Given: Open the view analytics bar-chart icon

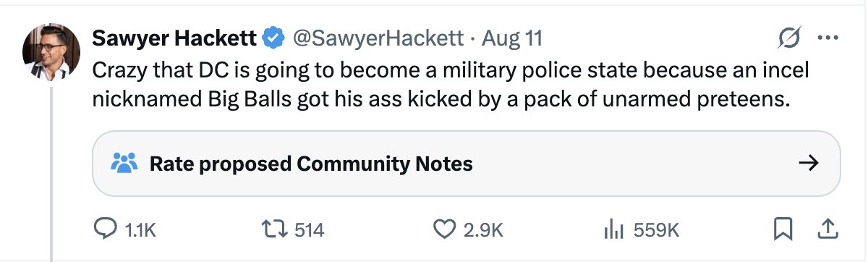Looking at the screenshot, I should [615, 230].
